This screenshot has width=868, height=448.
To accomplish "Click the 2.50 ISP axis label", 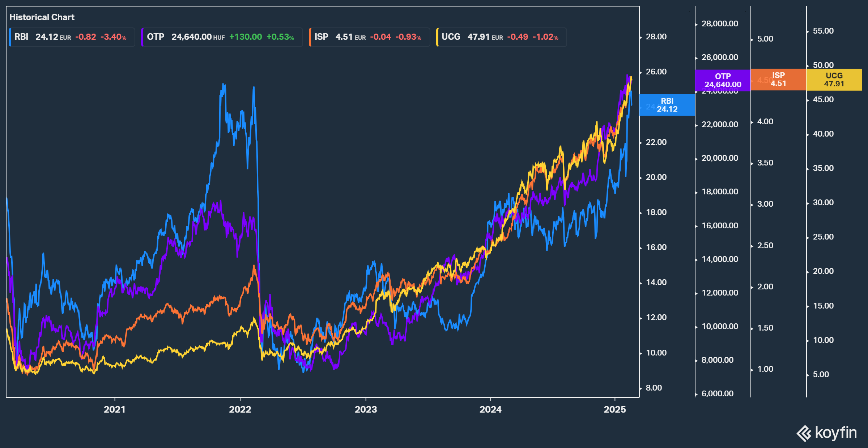I will coord(765,246).
